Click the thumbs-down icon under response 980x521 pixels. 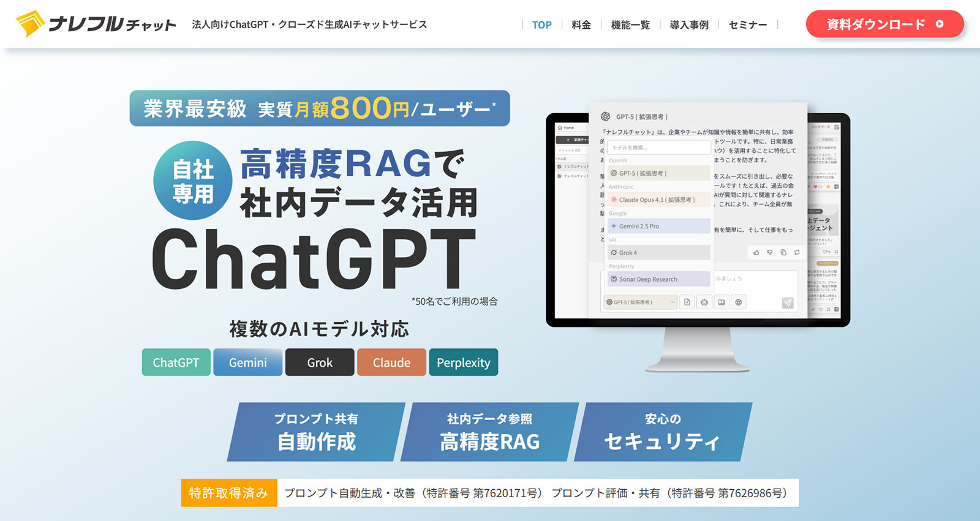click(x=770, y=252)
